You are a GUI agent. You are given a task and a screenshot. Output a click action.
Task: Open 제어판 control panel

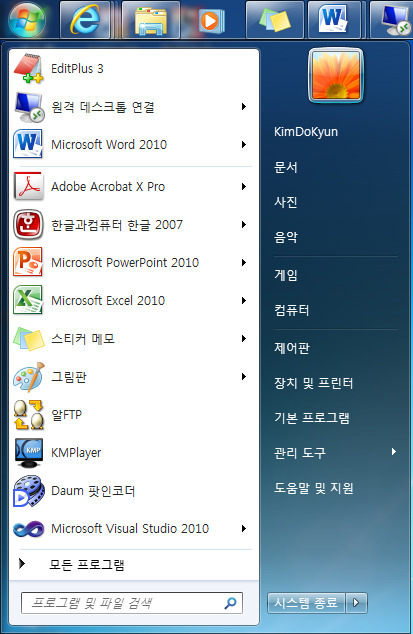[x=292, y=348]
